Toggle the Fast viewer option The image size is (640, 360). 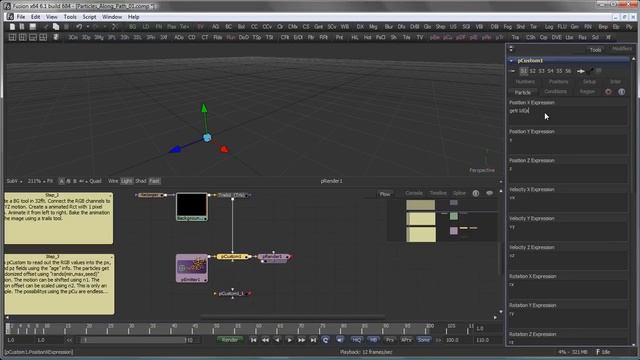point(154,181)
